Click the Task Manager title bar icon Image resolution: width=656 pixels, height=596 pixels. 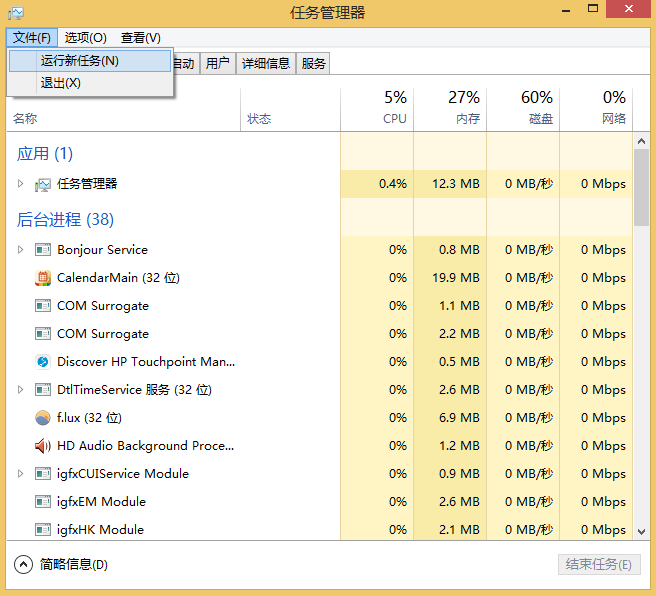(15, 12)
